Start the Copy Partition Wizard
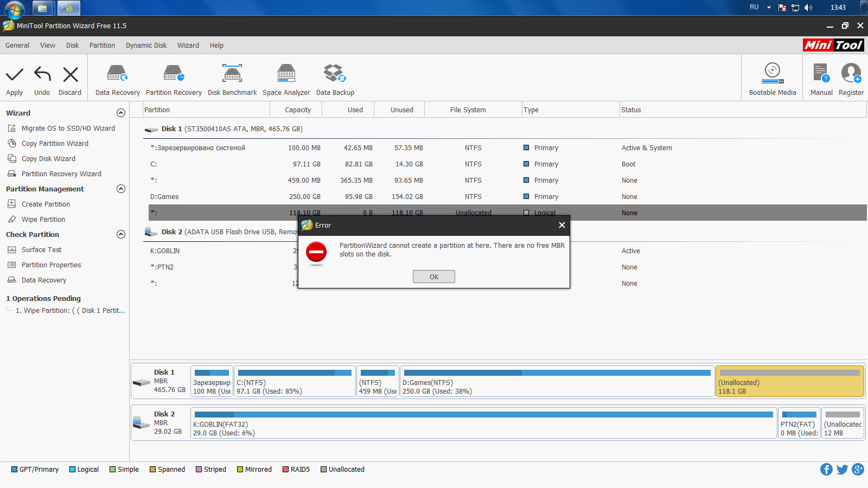This screenshot has width=868, height=488. (x=55, y=144)
